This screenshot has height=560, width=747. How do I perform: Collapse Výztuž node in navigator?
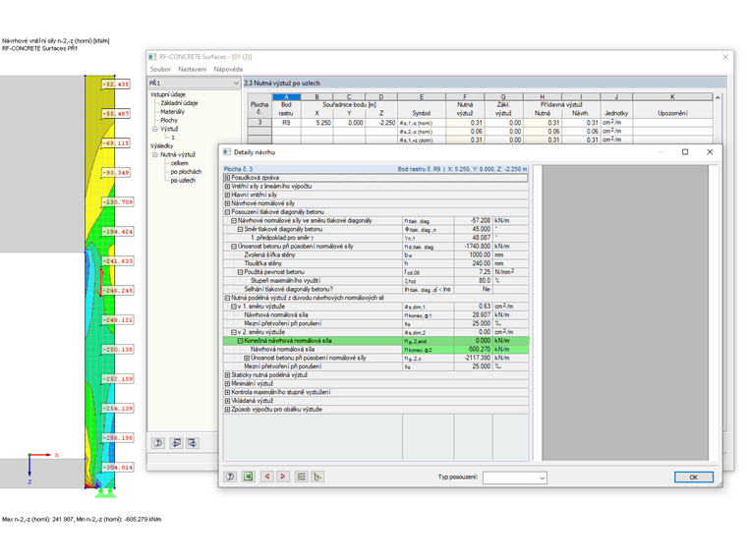[x=154, y=129]
